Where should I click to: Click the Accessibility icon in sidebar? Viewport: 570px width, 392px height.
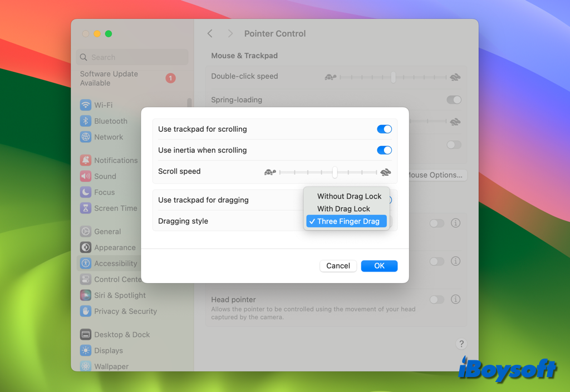pos(85,263)
